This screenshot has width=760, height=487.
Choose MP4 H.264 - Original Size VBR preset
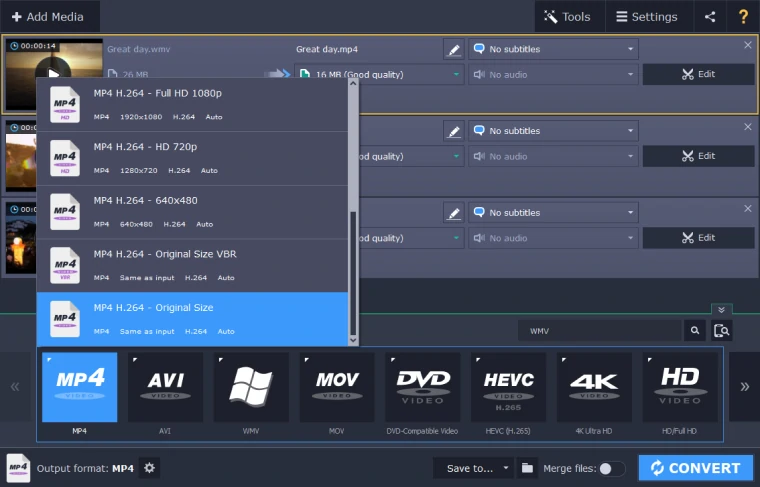click(x=192, y=266)
